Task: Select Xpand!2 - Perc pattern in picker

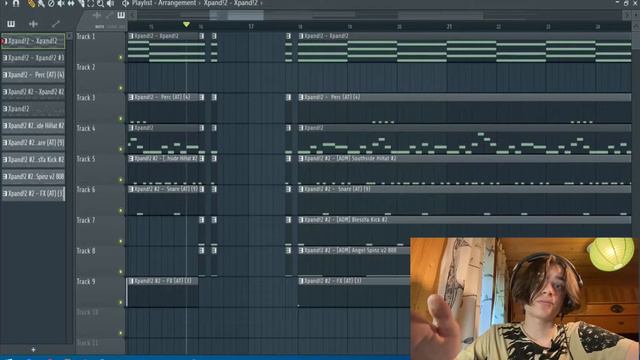Action: click(33, 75)
